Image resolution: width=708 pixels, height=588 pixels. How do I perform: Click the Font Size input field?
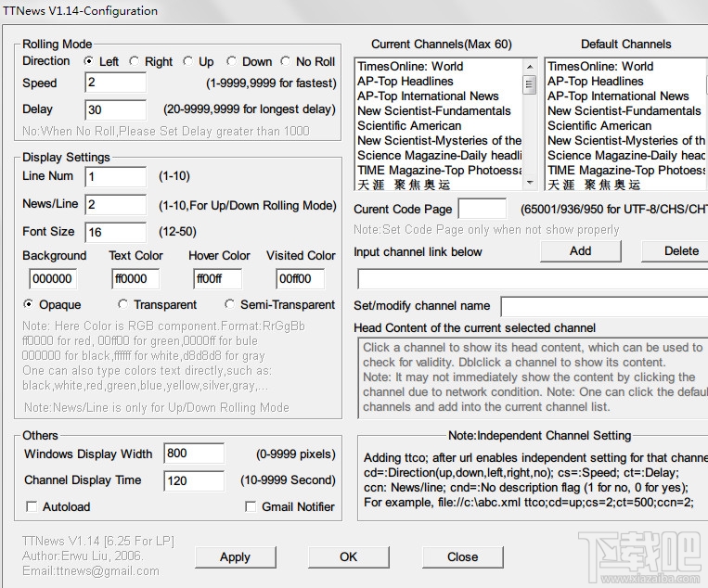pyautogui.click(x=116, y=232)
